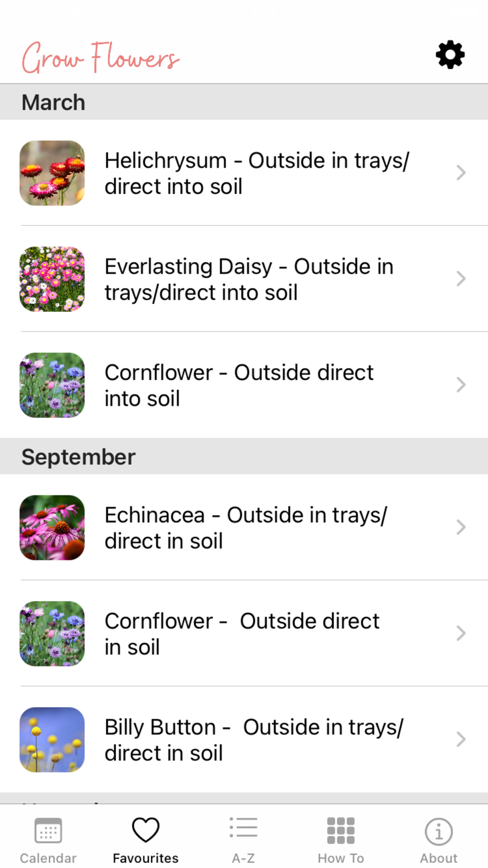Image resolution: width=488 pixels, height=868 pixels.
Task: Select the Echinacea flower photo
Action: click(52, 527)
